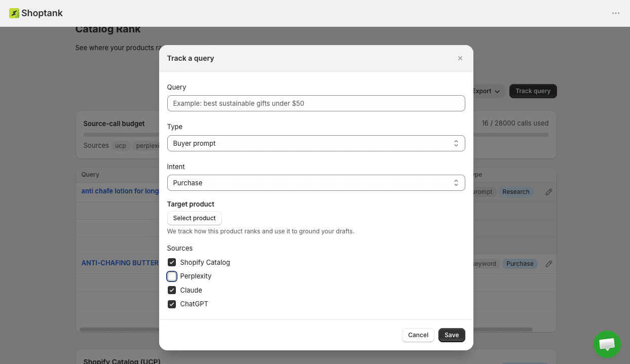The image size is (630, 364).
Task: Uncheck the ChatGPT source checkbox
Action: click(x=172, y=304)
